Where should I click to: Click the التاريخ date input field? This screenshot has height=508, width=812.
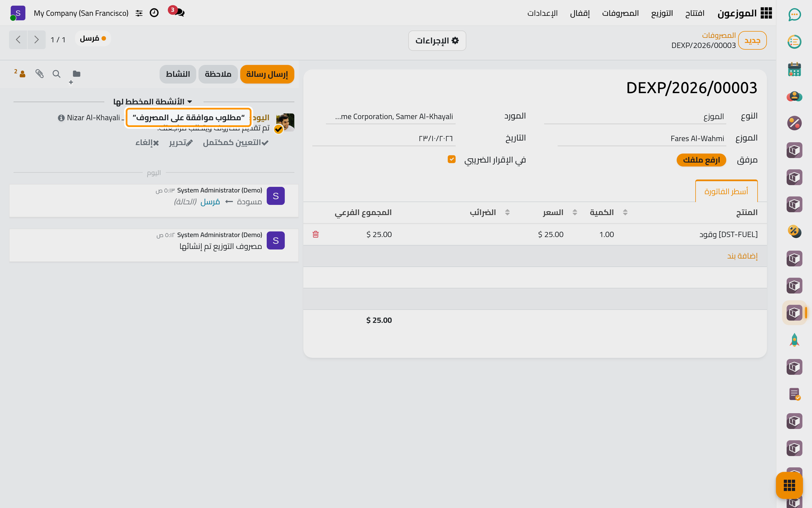(x=384, y=139)
